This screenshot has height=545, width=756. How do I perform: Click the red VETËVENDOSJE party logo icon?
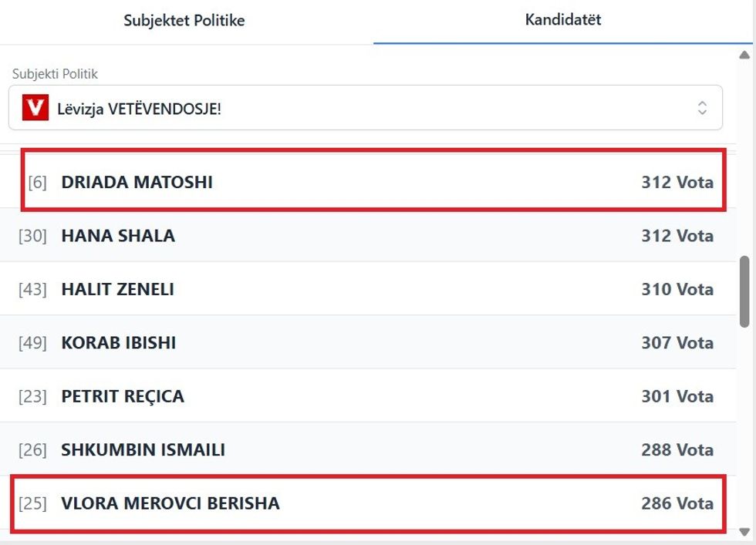pos(35,108)
